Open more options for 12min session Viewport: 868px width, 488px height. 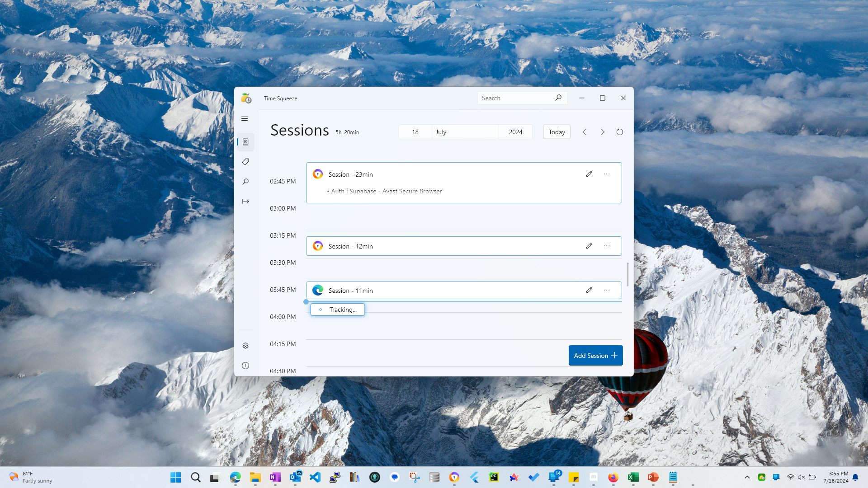(x=607, y=246)
